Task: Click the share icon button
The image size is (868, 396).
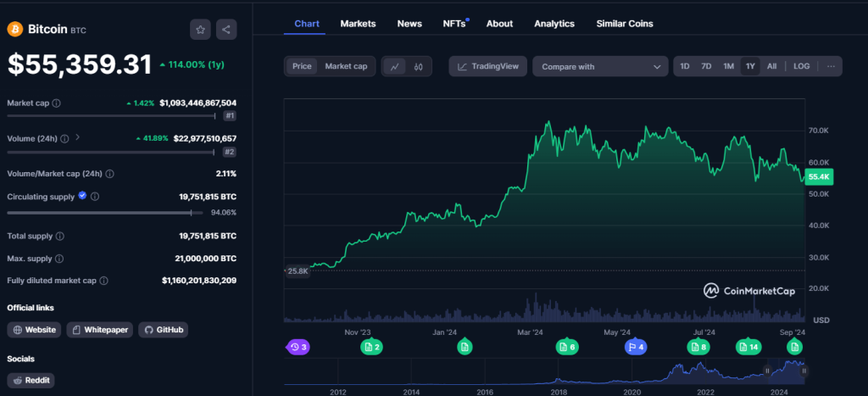Action: coord(226,30)
